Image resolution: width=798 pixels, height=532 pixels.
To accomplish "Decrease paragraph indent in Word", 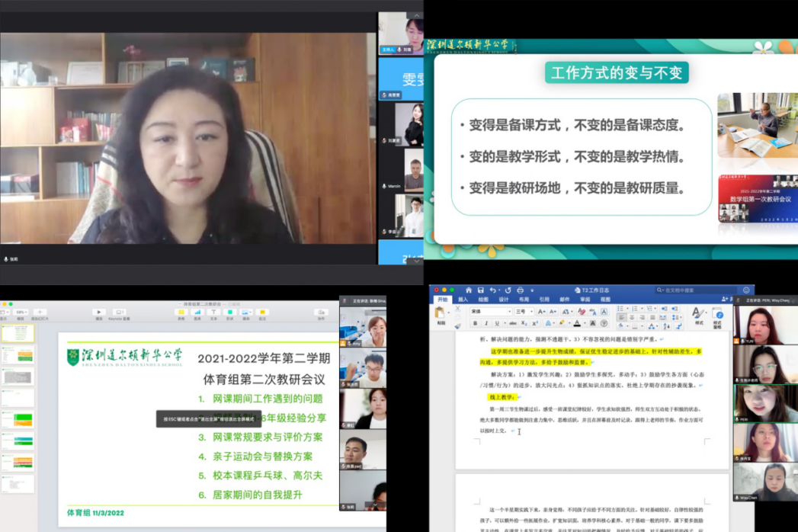I will (664, 309).
